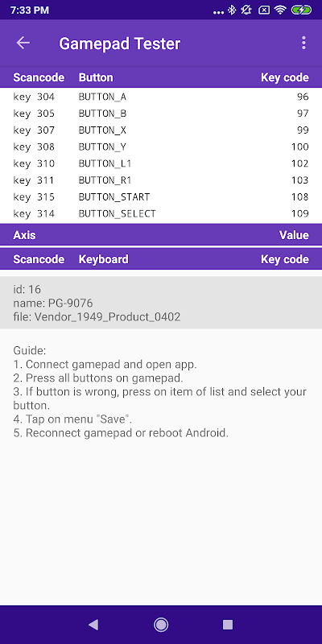The width and height of the screenshot is (322, 644).
Task: Tap the recent apps square button
Action: tap(228, 625)
